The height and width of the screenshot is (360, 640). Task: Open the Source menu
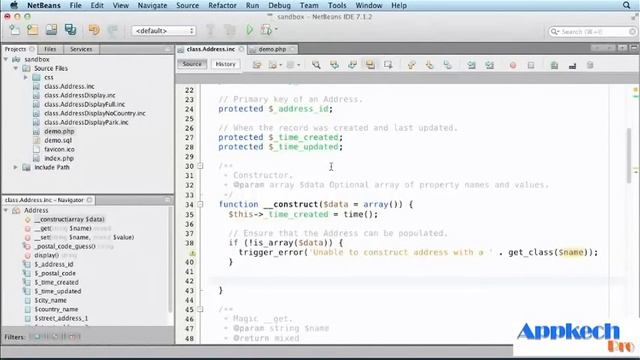click(187, 5)
